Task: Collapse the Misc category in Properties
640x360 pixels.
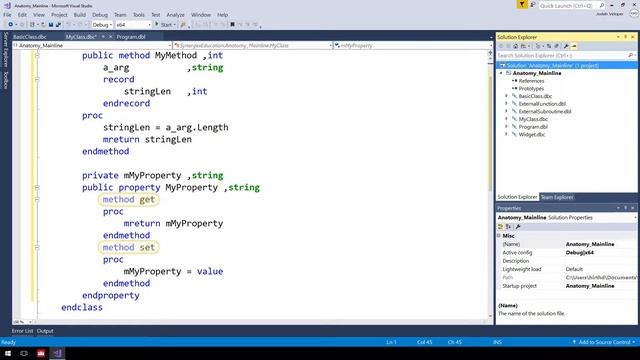Action: tap(499, 236)
